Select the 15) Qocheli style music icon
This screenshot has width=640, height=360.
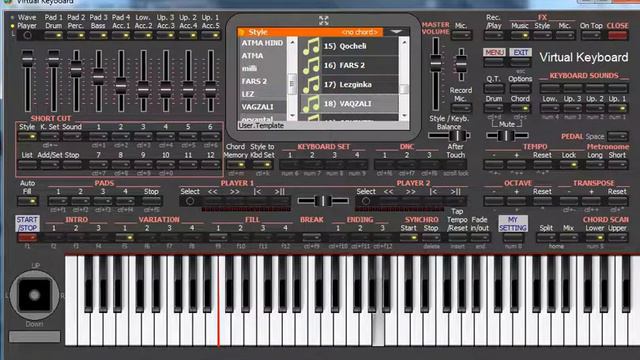(x=311, y=47)
